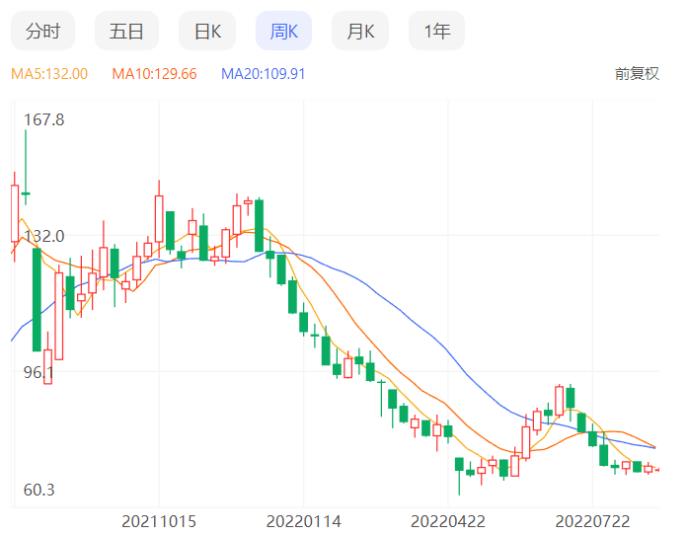Toggle the MA5:132.00 indicator label

click(49, 74)
